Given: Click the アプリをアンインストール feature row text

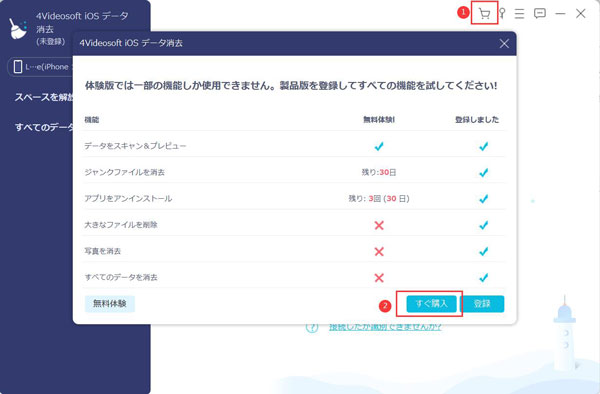Looking at the screenshot, I should (x=128, y=199).
